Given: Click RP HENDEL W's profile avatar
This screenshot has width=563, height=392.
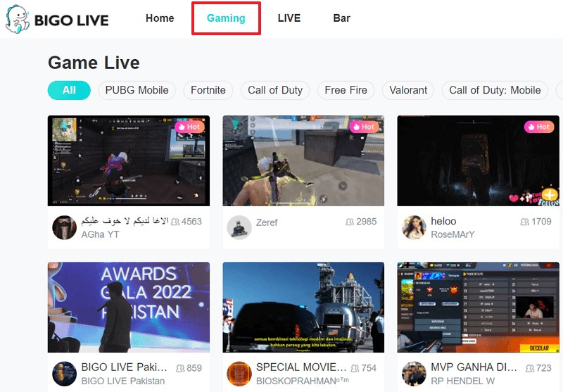Looking at the screenshot, I should [x=414, y=374].
